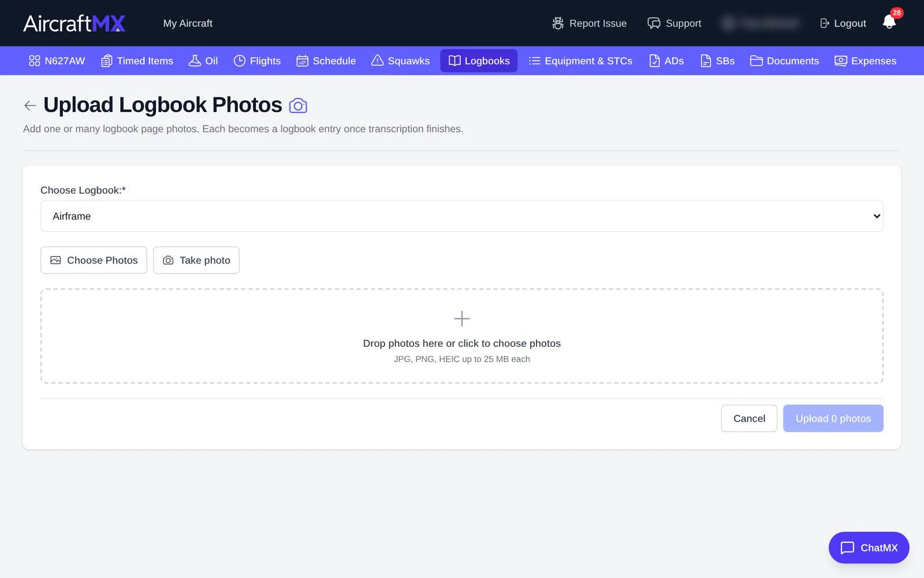Click the Documents folder icon

(757, 61)
